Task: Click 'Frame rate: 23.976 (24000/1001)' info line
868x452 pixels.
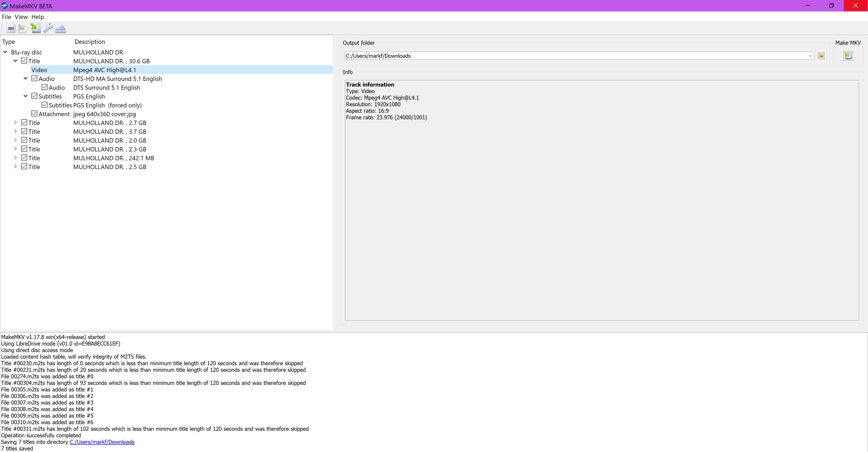Action: click(x=387, y=118)
